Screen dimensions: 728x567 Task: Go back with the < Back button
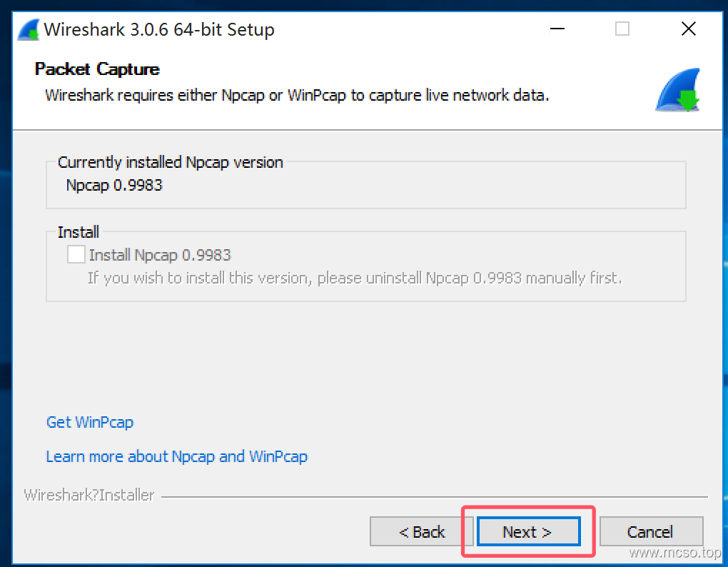point(421,531)
